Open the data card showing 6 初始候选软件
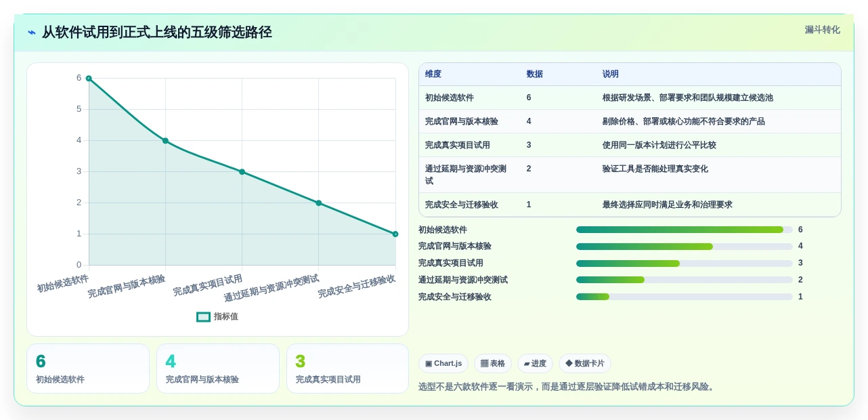868x420 pixels. point(88,369)
